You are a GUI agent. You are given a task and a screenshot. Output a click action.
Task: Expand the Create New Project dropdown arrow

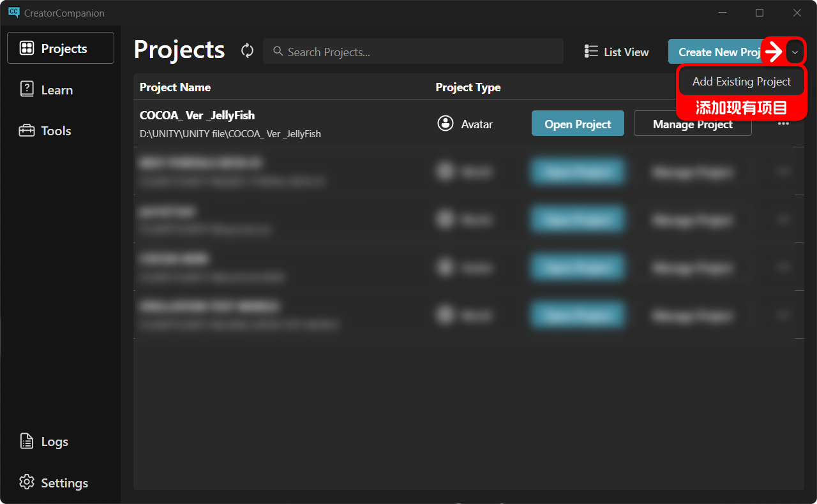795,52
